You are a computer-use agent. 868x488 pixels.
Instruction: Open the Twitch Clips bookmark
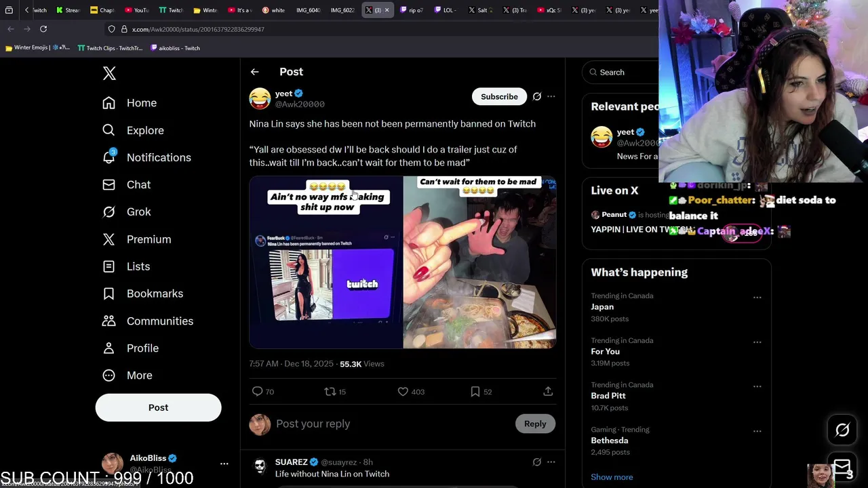point(110,48)
